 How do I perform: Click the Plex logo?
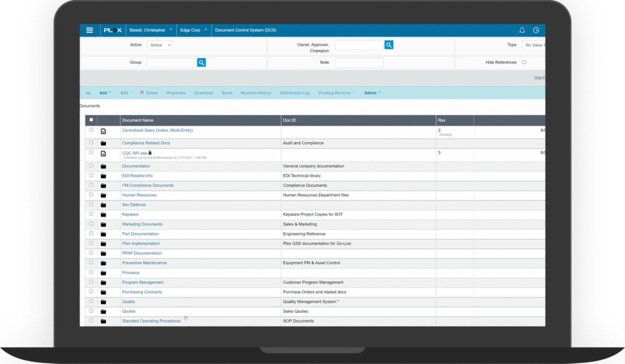coord(113,30)
